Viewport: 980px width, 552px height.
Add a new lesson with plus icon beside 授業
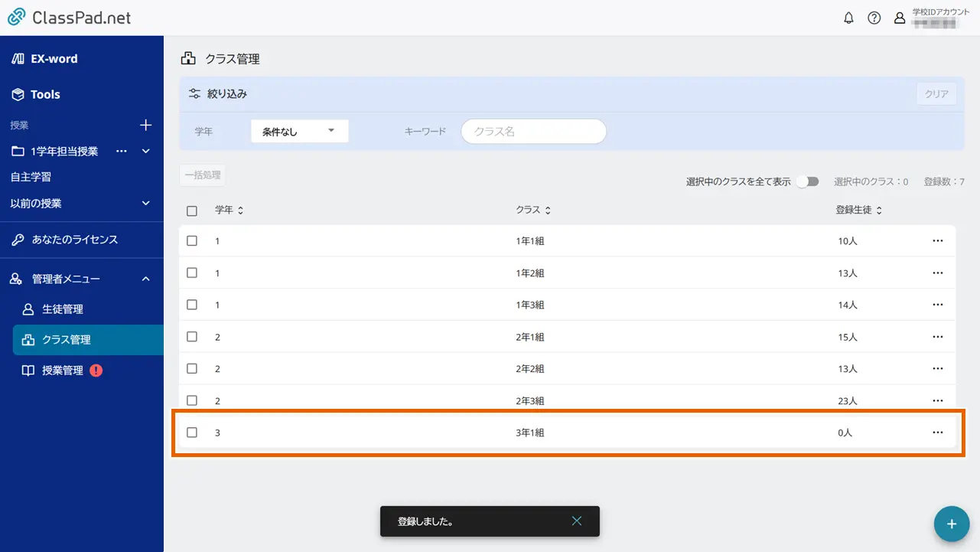click(x=146, y=125)
